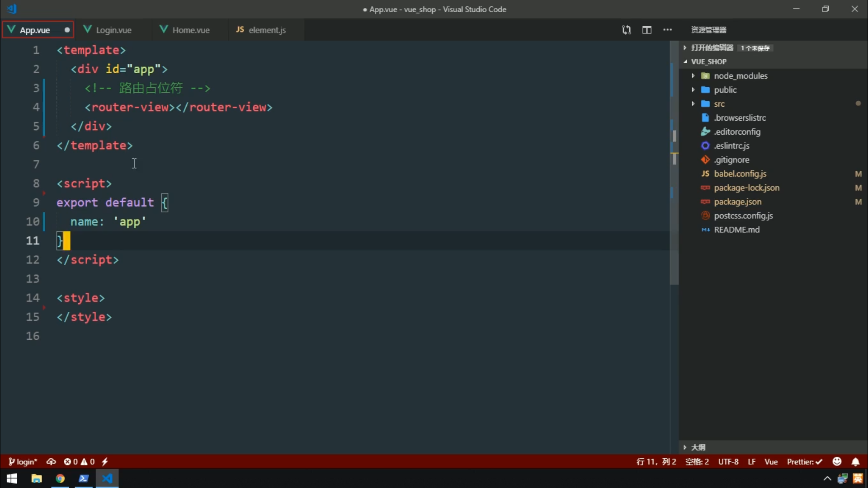Click the explorer panel title
868x488 pixels.
708,30
